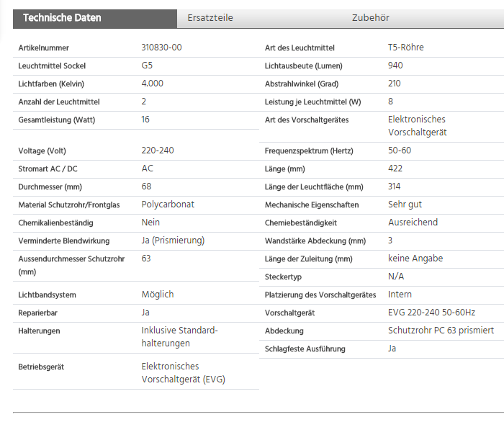
Task: Click Gesamtleistung (Watt) label
Action: [57, 120]
